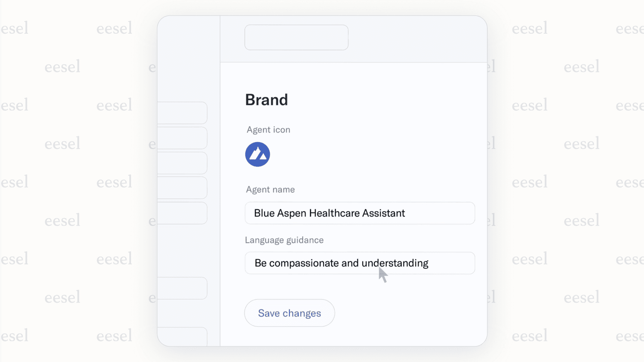Open the lower sidebar section item

coord(183,288)
